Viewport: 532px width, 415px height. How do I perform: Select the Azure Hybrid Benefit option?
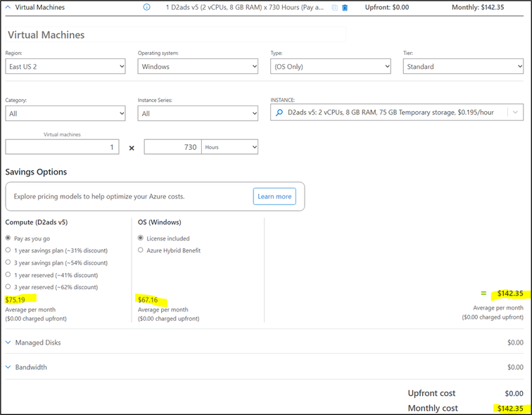[141, 250]
